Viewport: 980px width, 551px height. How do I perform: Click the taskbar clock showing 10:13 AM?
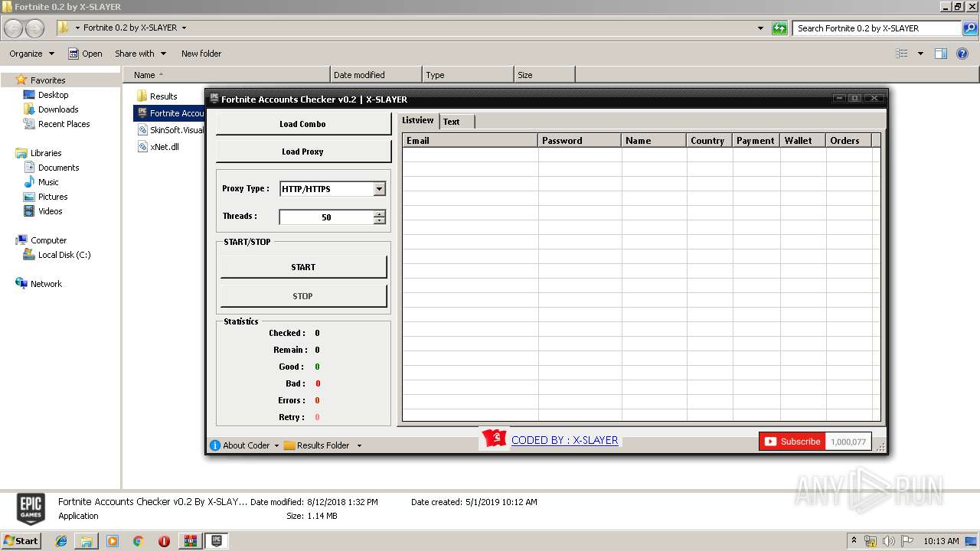pyautogui.click(x=941, y=541)
